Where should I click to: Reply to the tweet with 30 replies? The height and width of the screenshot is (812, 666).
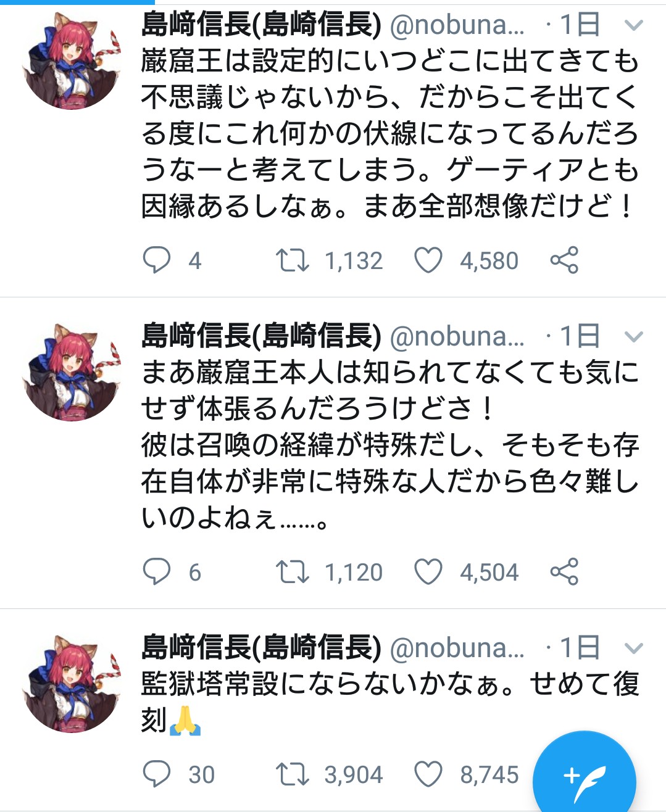(157, 774)
